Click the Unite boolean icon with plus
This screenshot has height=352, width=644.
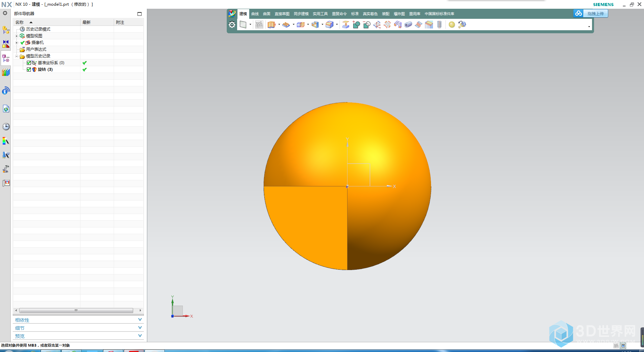(356, 25)
